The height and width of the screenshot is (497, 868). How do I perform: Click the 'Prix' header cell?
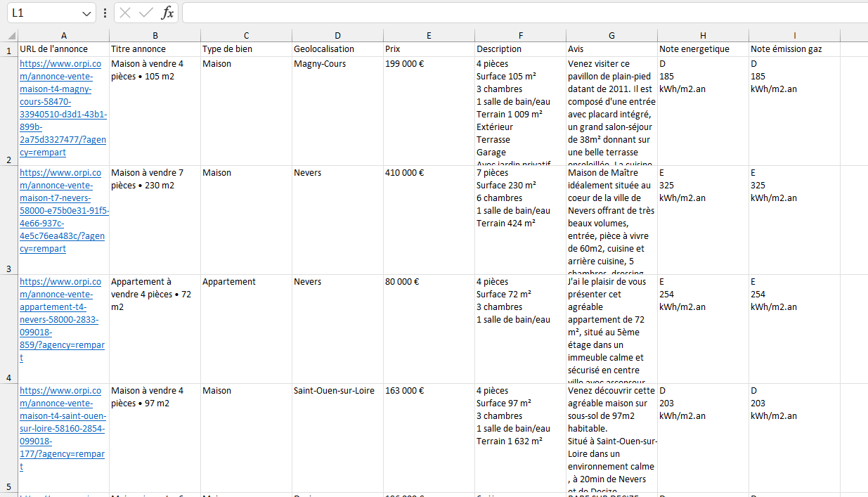(x=429, y=49)
